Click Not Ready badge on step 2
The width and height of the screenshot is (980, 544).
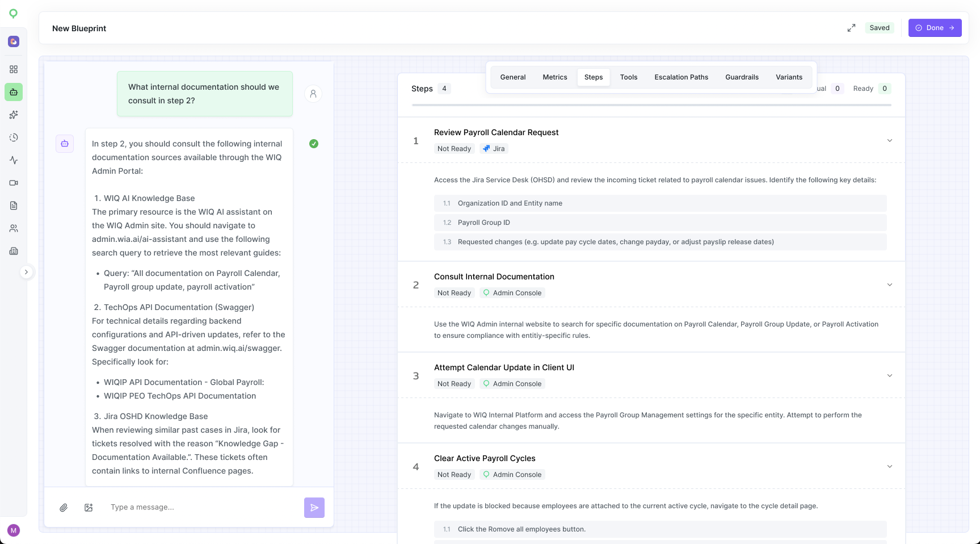point(454,293)
